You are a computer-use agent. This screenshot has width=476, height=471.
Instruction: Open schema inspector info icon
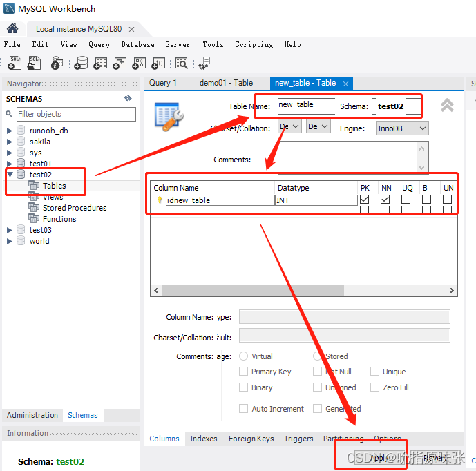[x=57, y=63]
